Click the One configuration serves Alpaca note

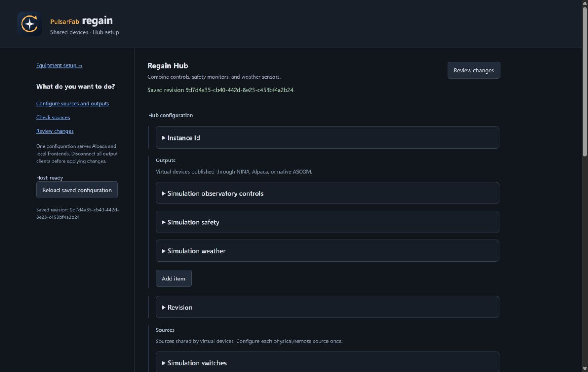click(x=77, y=154)
